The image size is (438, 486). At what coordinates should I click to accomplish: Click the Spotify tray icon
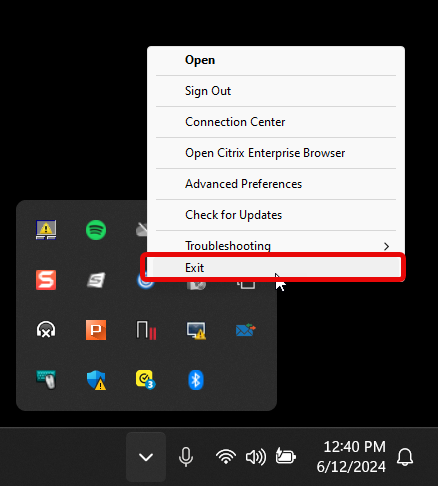coord(96,230)
